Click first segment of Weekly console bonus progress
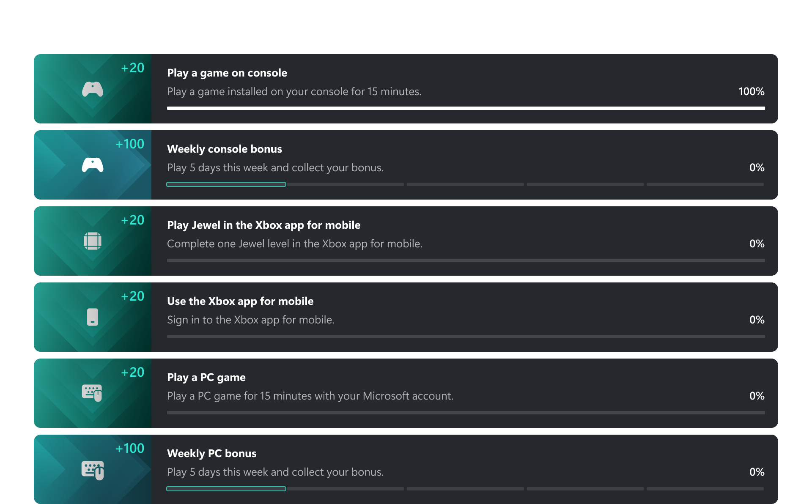The width and height of the screenshot is (812, 504). [226, 184]
